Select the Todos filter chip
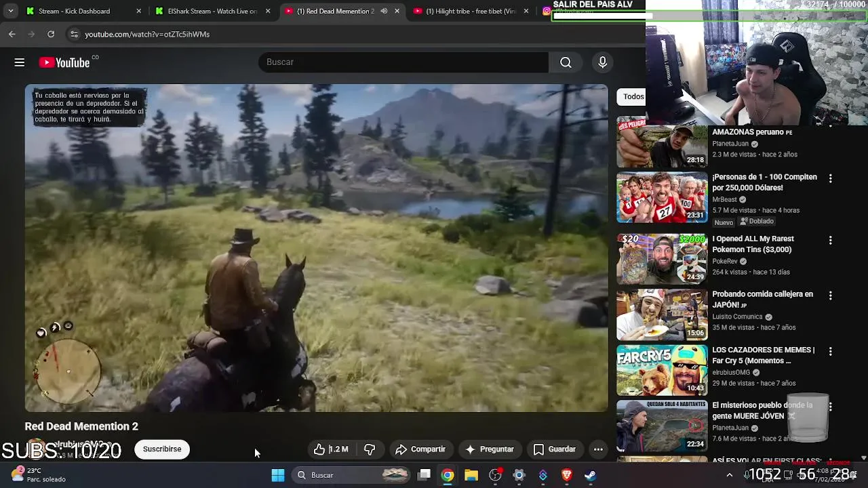This screenshot has width=868, height=488. pos(632,96)
